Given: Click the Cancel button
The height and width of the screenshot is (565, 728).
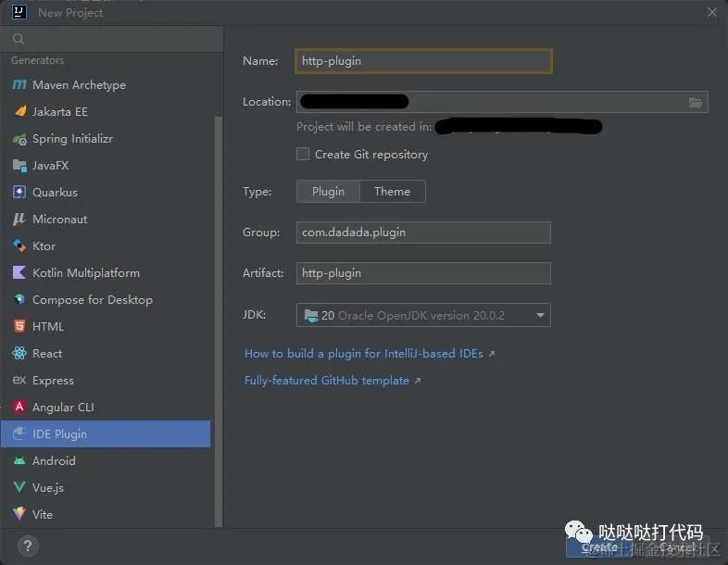Looking at the screenshot, I should pos(678,547).
